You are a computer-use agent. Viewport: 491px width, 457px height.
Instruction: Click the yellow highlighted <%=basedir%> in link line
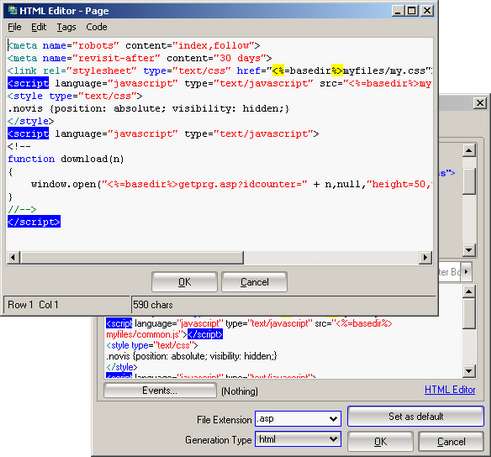(x=308, y=70)
